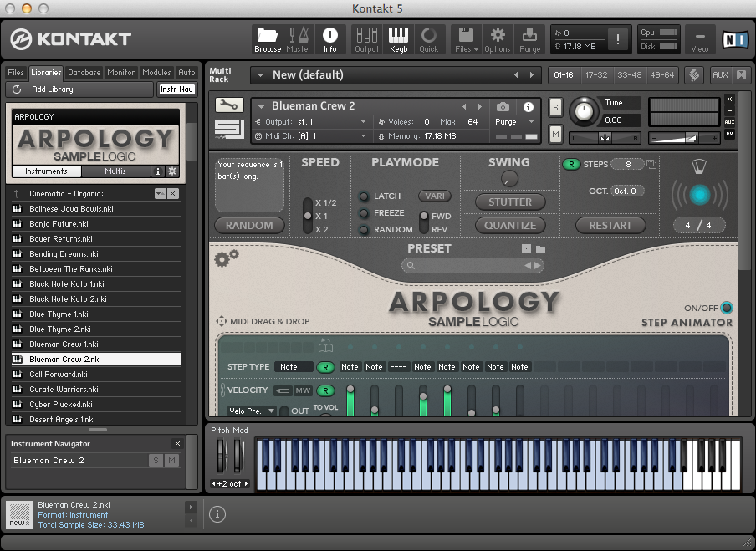This screenshot has width=756, height=551.
Task: Take an instrument snapshot with camera icon
Action: click(503, 106)
